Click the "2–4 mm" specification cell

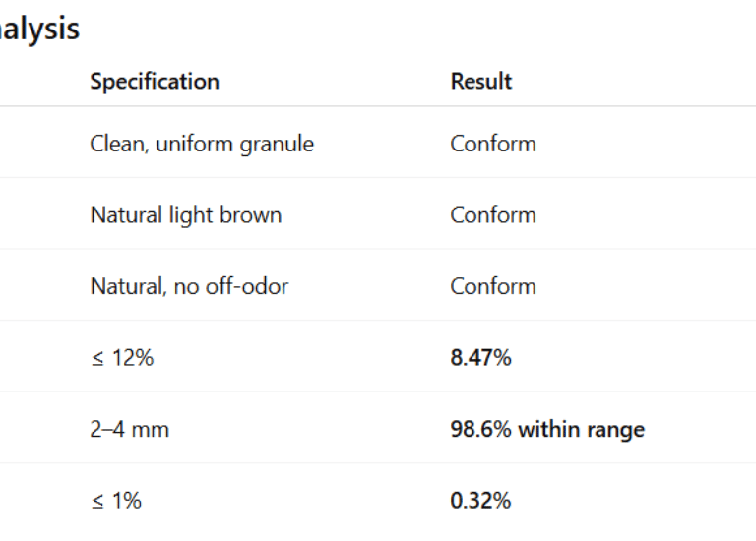[129, 430]
